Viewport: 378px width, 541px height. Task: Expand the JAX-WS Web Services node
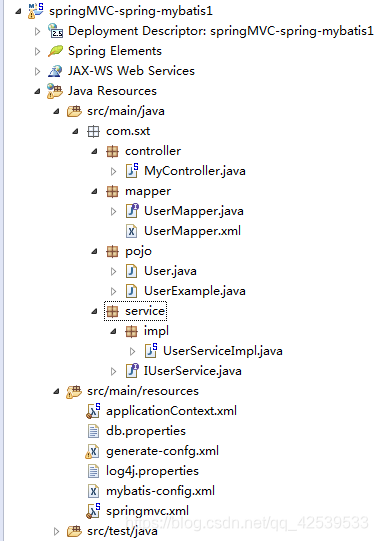click(37, 71)
